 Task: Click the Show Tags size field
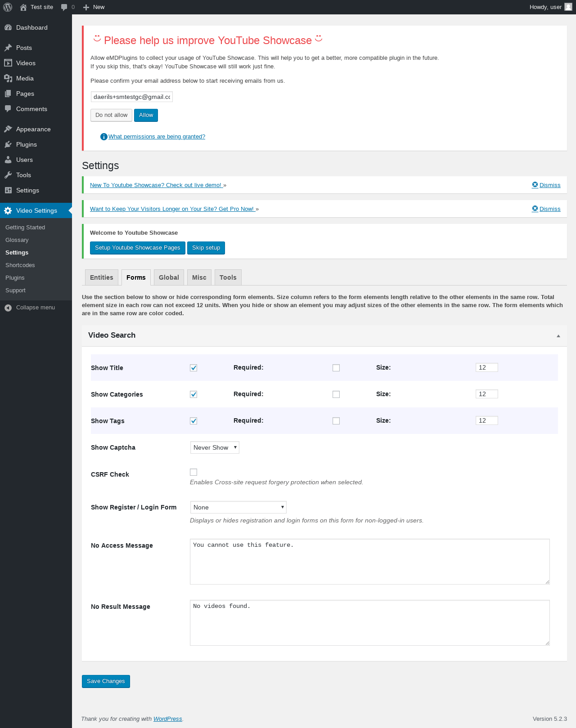point(486,420)
